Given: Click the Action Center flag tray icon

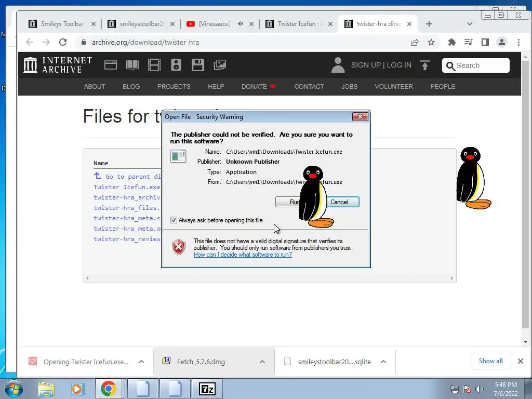Looking at the screenshot, I should pos(467,389).
